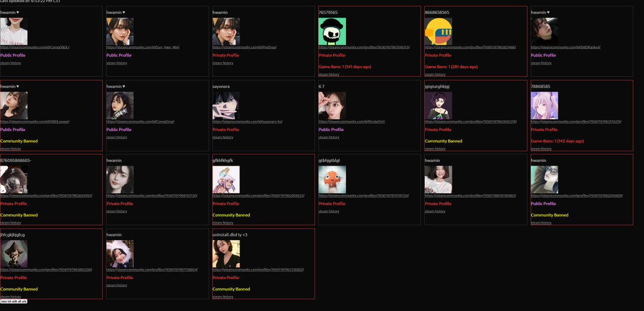This screenshot has height=311, width=644.
Task: Click the DBDLeague profile avatar
Action: pyautogui.click(x=13, y=105)
